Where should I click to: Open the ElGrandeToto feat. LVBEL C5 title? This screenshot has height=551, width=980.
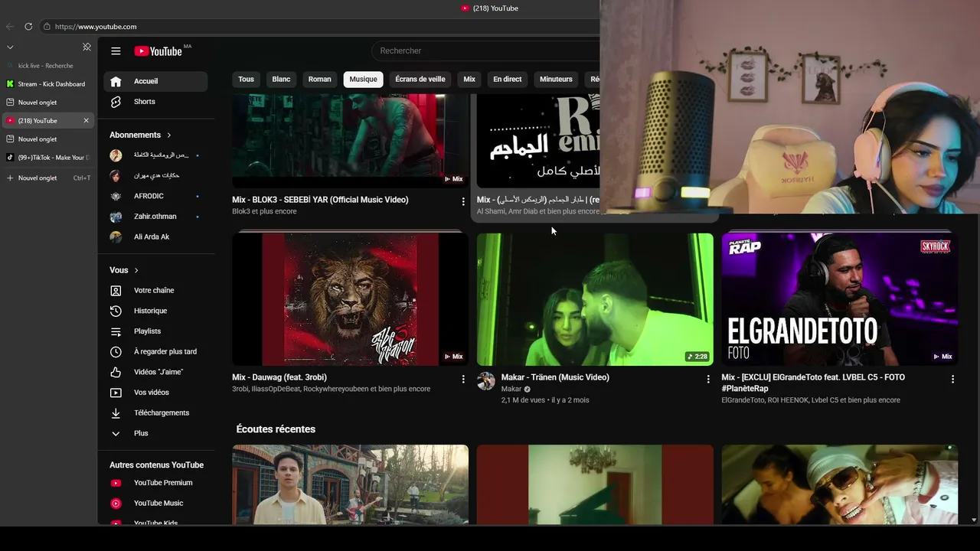coord(813,383)
